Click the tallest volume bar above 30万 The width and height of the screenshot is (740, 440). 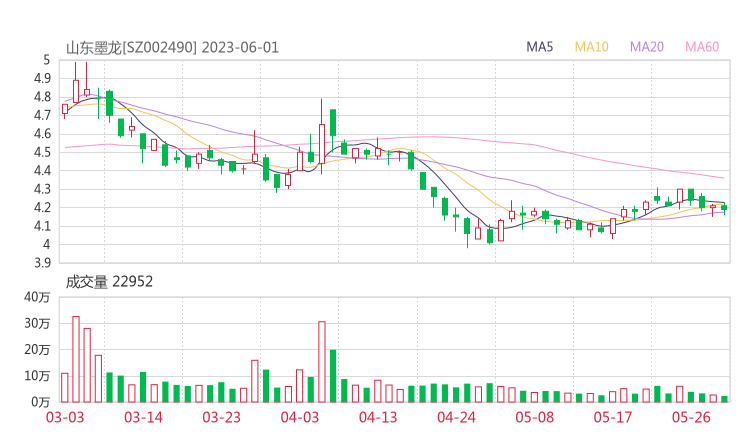[76, 359]
